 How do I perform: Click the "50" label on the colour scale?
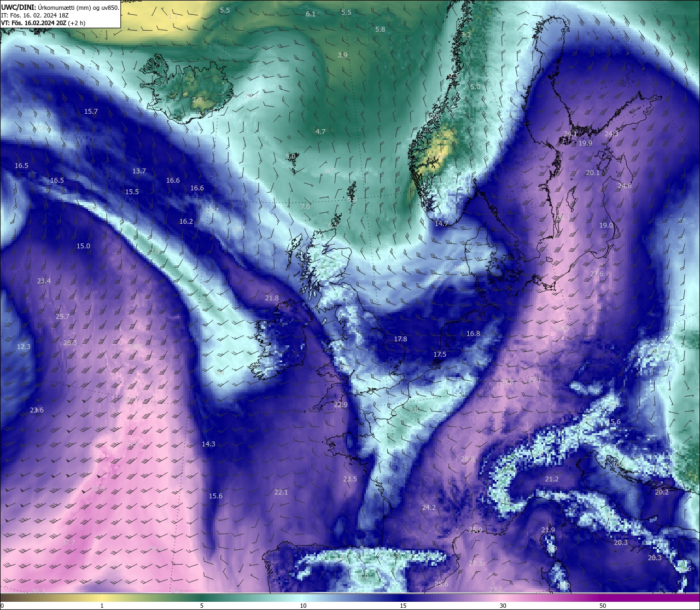click(603, 606)
